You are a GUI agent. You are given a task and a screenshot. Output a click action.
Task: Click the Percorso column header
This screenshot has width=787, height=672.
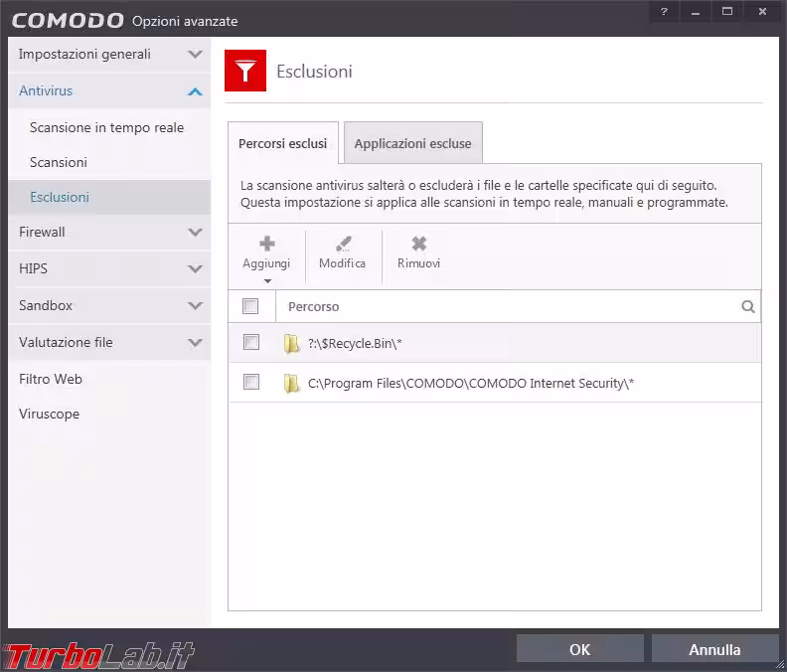pyautogui.click(x=314, y=306)
